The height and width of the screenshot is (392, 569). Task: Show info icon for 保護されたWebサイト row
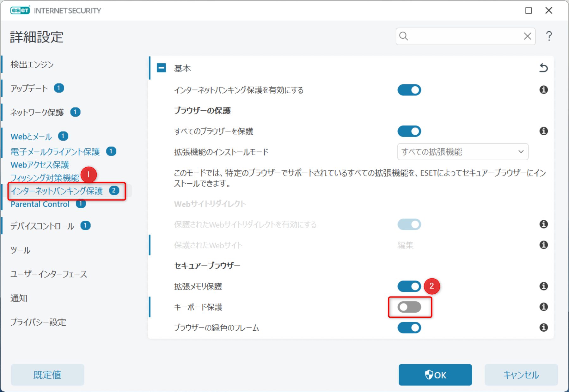tap(543, 245)
